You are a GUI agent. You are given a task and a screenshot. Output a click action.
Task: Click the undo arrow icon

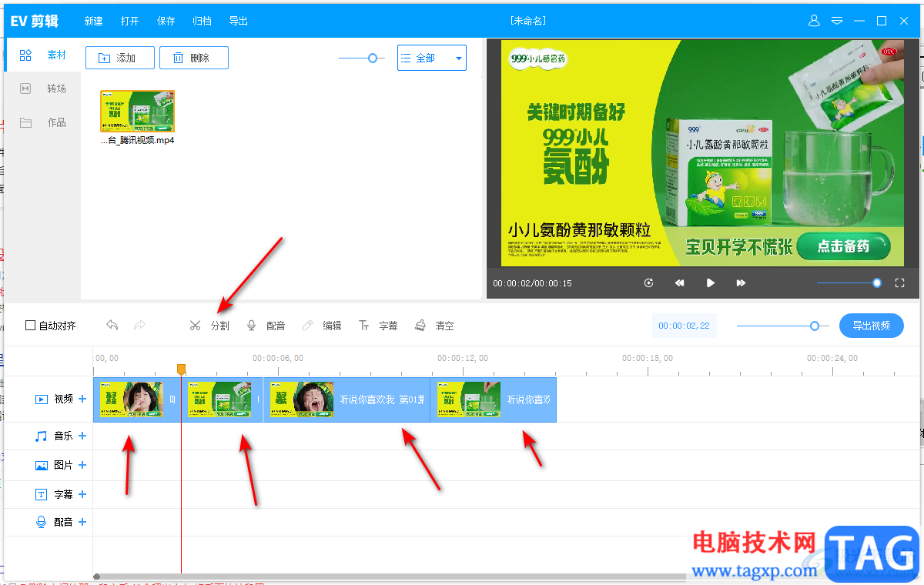point(112,326)
